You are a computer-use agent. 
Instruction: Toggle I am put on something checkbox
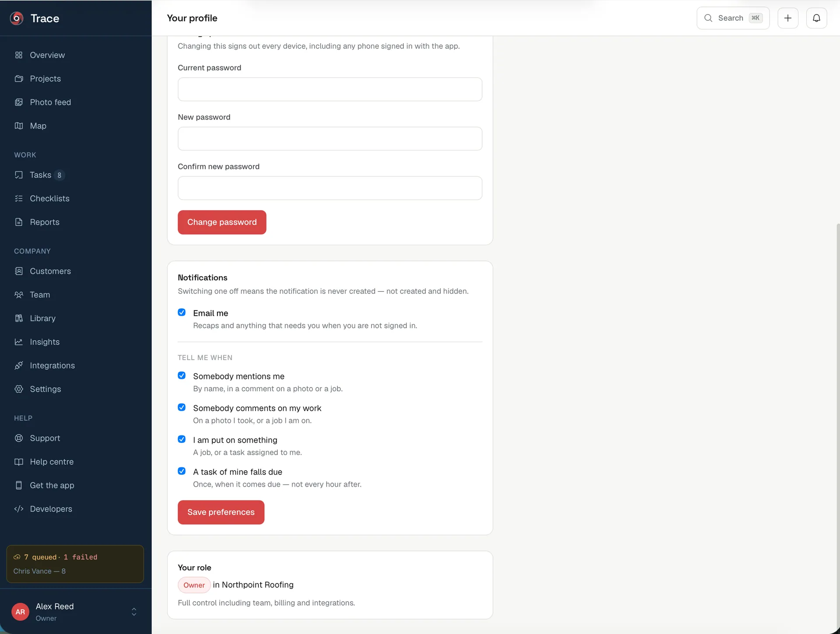tap(182, 439)
